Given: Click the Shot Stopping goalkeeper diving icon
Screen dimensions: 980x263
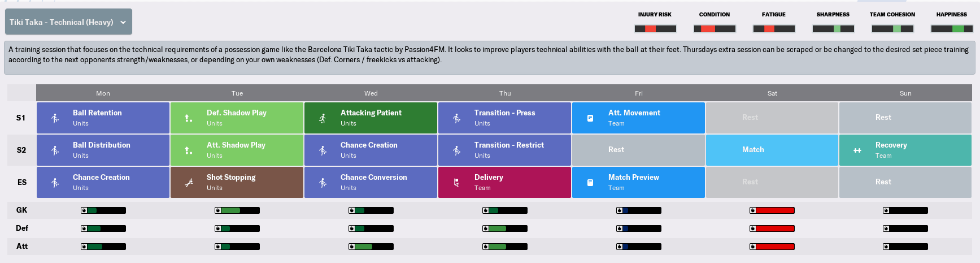Looking at the screenshot, I should (189, 183).
